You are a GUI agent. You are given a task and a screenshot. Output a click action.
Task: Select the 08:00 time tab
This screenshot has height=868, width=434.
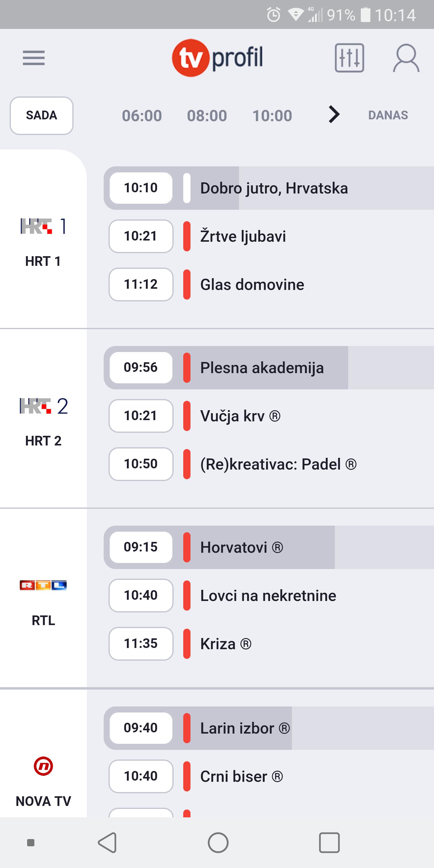pos(207,115)
